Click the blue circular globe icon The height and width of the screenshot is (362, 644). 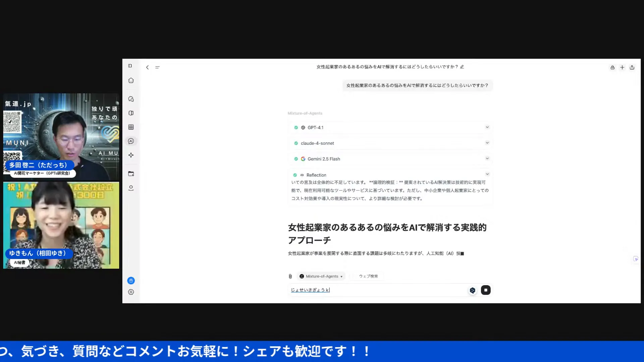point(131,281)
